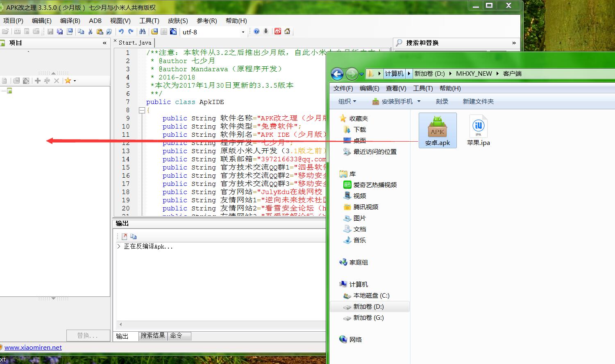
Task: Click the binoculars find icon in toolbar
Action: [142, 32]
